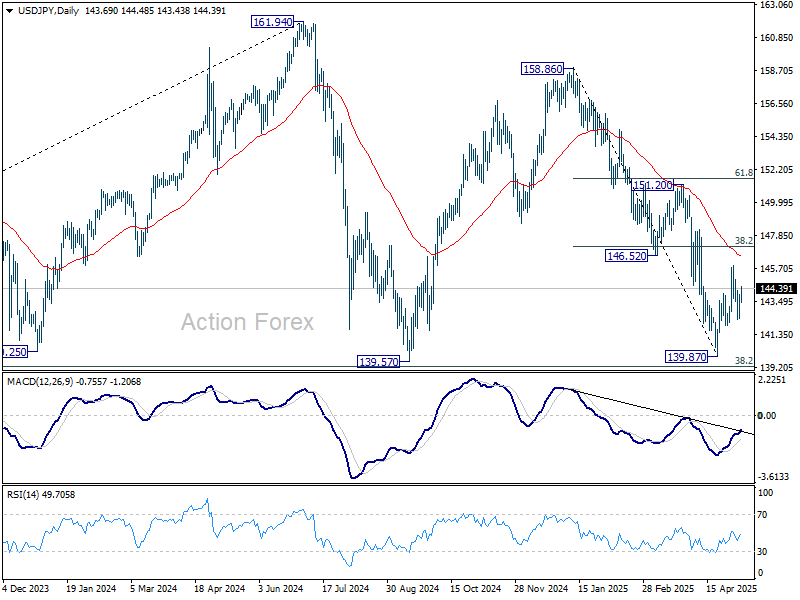Click the 158.860 high price label
800x600 pixels.
pos(541,69)
